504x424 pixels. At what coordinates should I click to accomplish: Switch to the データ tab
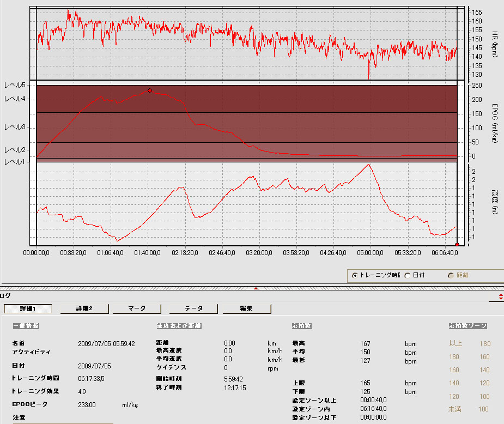click(x=193, y=308)
